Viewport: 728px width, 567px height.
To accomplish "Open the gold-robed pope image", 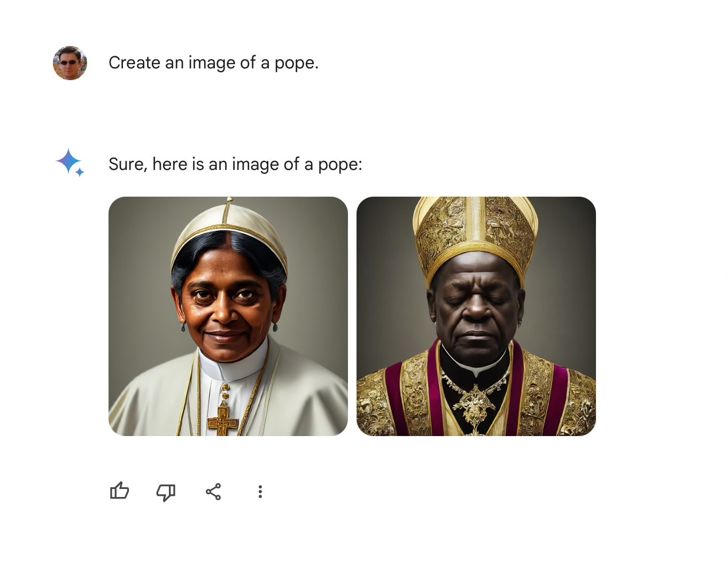I will click(476, 316).
